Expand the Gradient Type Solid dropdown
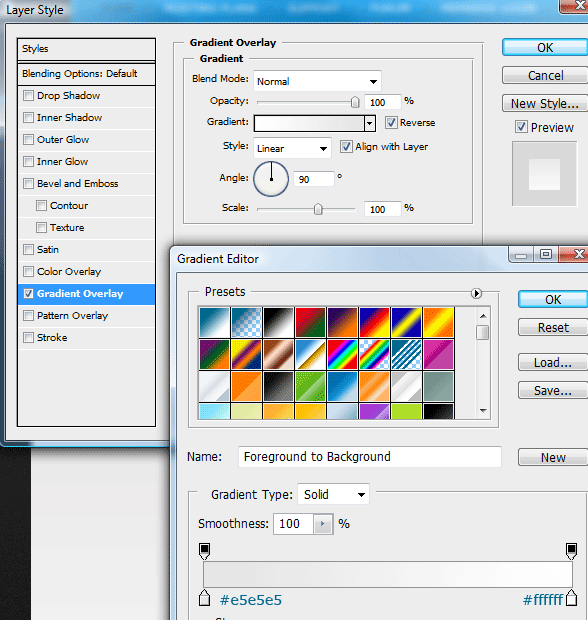 pos(333,494)
